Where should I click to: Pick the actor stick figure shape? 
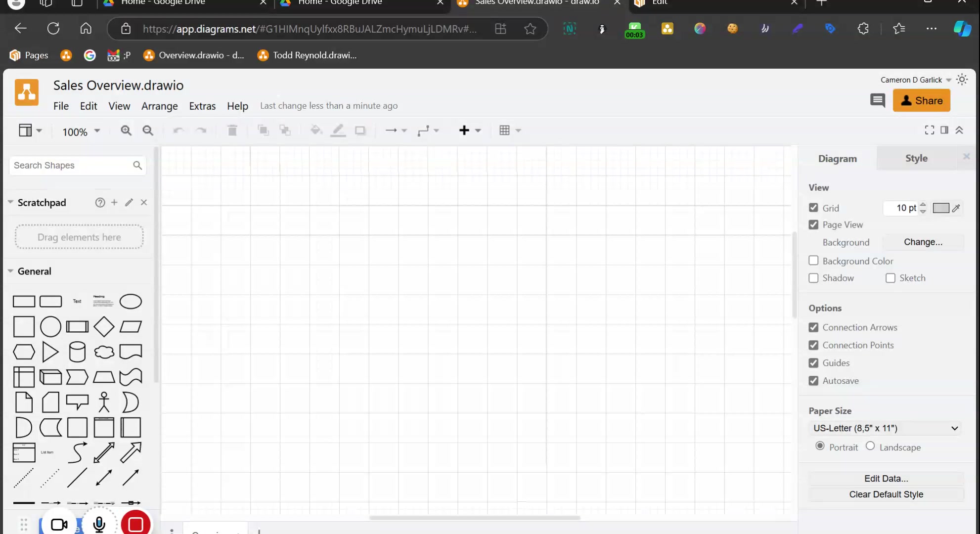coord(104,402)
